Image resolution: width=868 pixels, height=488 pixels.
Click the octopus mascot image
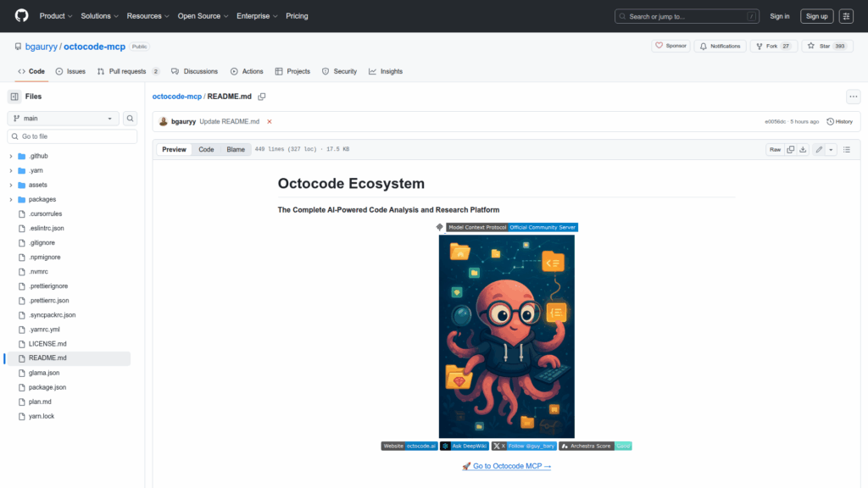click(507, 336)
